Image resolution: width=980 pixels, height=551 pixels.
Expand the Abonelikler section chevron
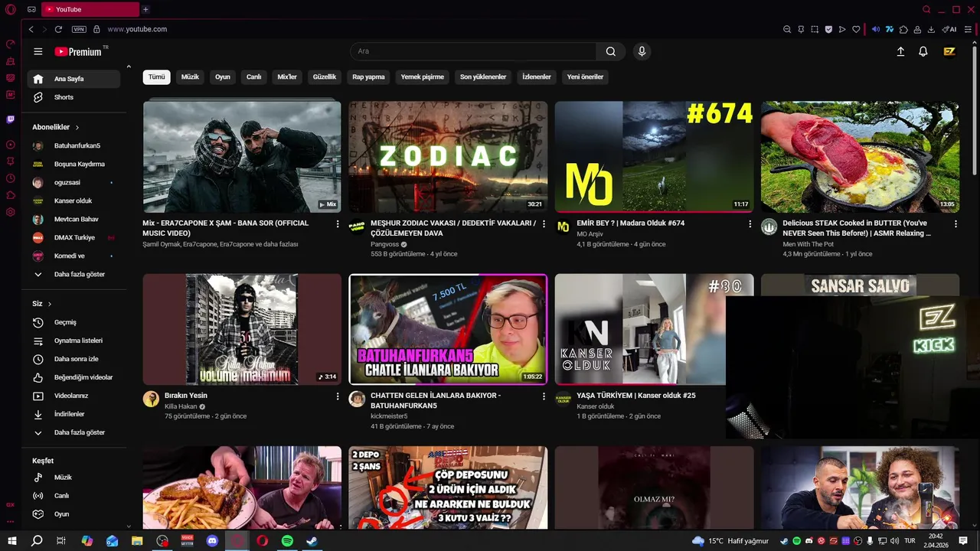(x=77, y=127)
